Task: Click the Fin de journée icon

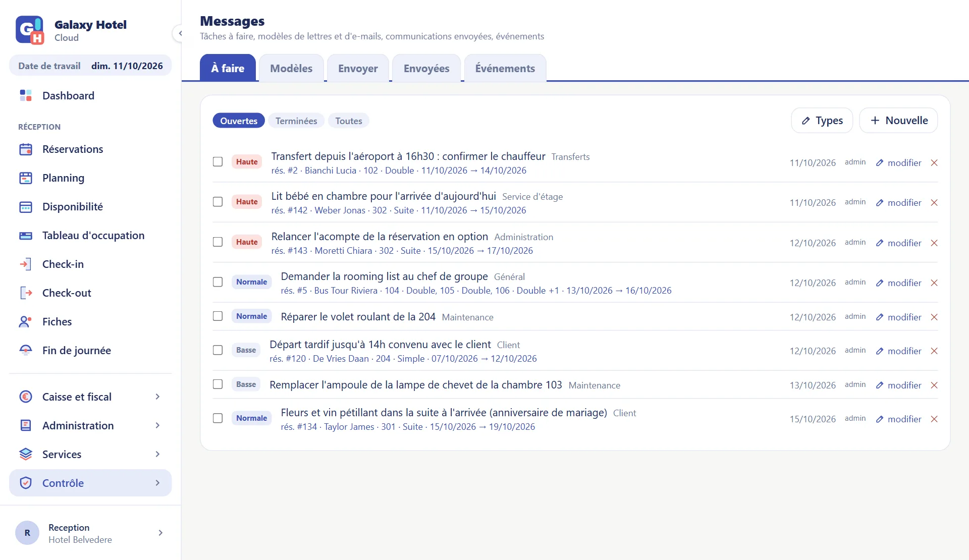Action: click(26, 351)
